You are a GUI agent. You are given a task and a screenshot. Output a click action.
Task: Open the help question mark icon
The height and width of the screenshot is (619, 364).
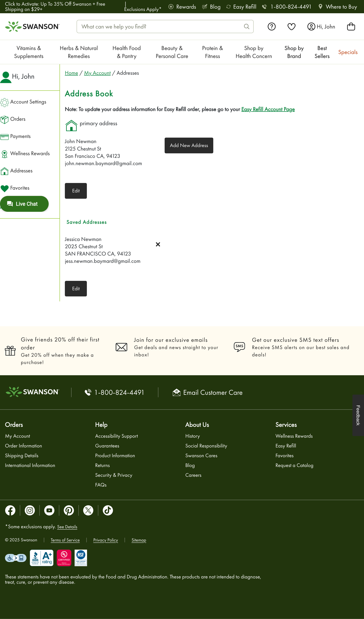[x=272, y=26]
